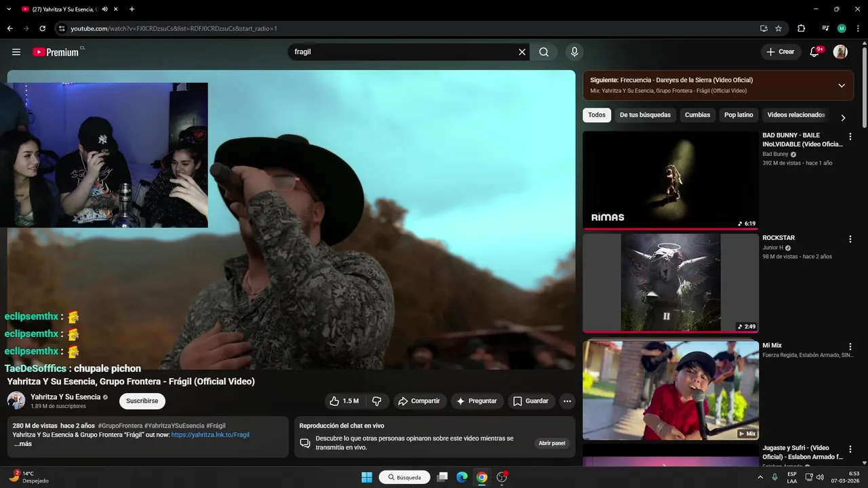Select the De tus búsquedas chip
868x488 pixels.
645,115
